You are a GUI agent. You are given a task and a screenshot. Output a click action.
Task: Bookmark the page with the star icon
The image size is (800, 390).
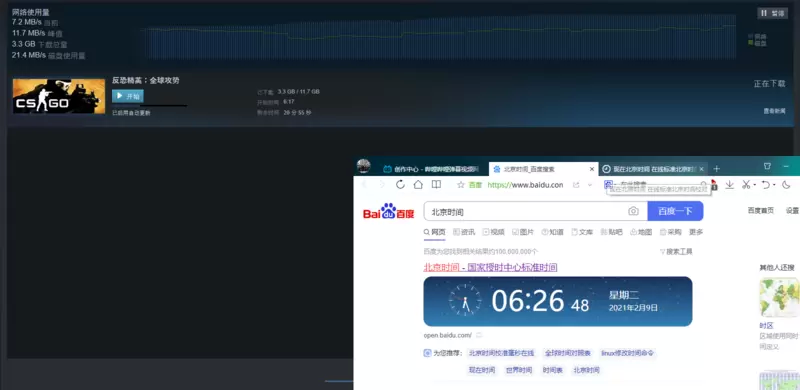(x=461, y=185)
